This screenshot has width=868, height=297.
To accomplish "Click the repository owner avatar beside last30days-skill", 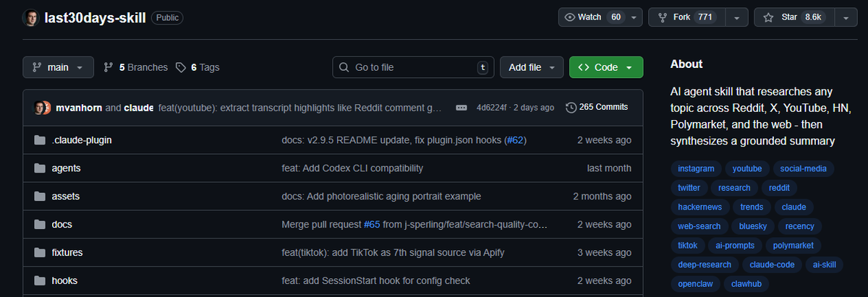I will click(x=31, y=17).
